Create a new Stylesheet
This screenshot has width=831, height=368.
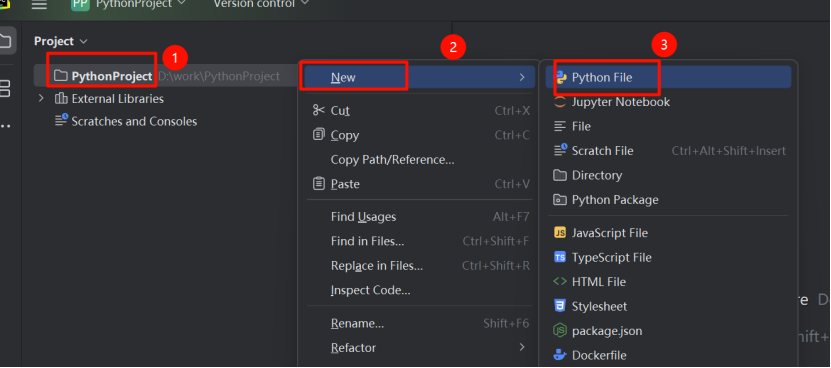point(668,306)
